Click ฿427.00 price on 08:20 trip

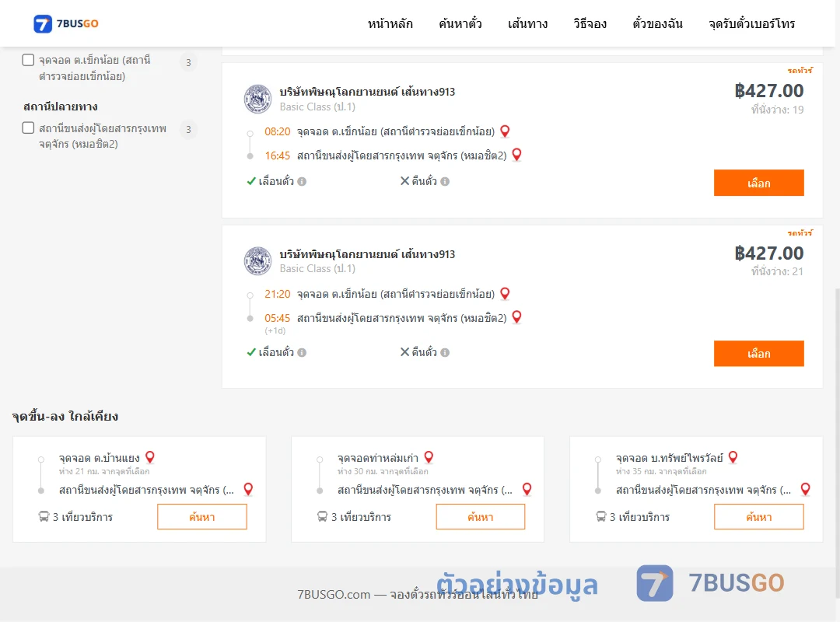[x=768, y=91]
